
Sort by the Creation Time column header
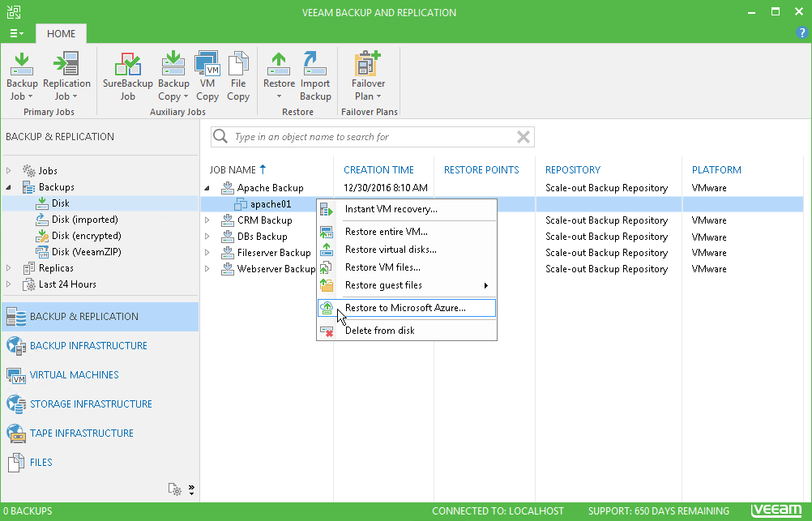click(x=378, y=170)
